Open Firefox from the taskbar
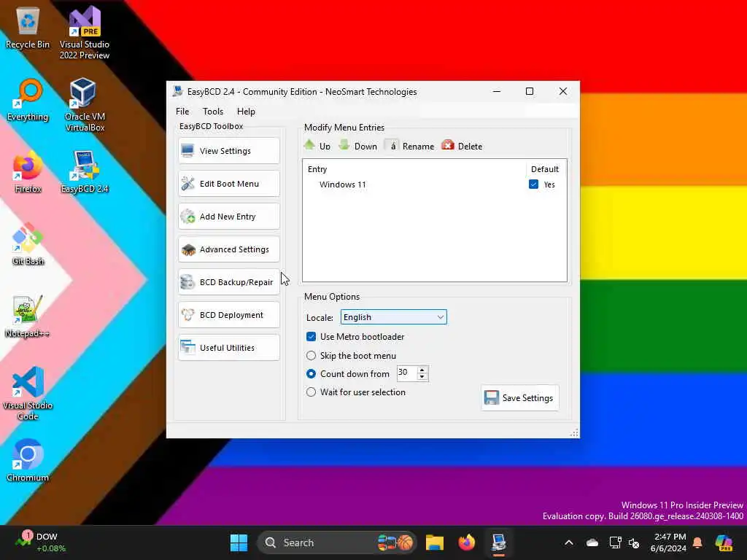Screen dimensions: 747x560 point(466,542)
